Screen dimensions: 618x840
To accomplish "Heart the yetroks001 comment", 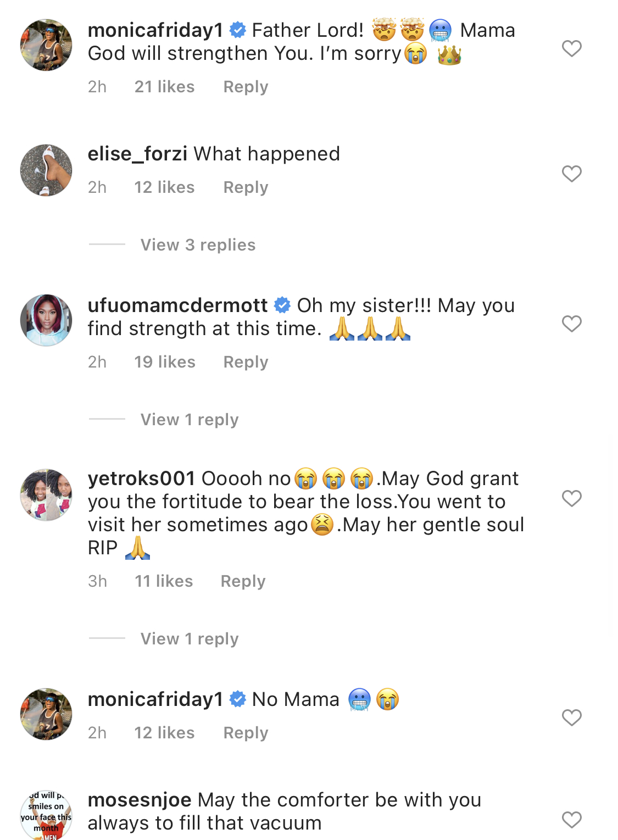I will coord(571,498).
